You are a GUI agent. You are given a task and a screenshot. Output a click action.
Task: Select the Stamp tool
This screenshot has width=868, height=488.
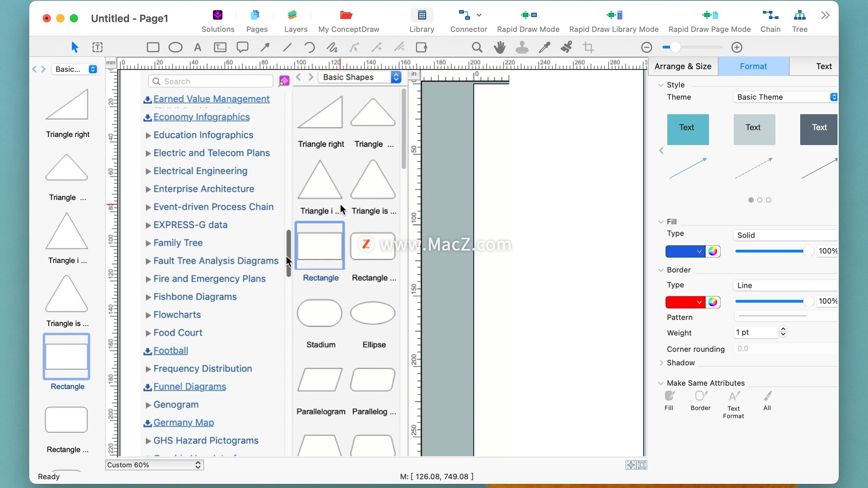522,47
